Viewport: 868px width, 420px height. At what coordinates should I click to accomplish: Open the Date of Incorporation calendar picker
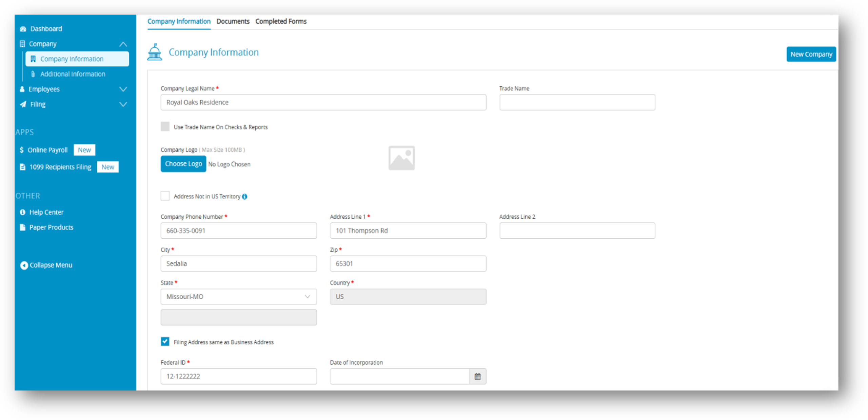click(477, 376)
